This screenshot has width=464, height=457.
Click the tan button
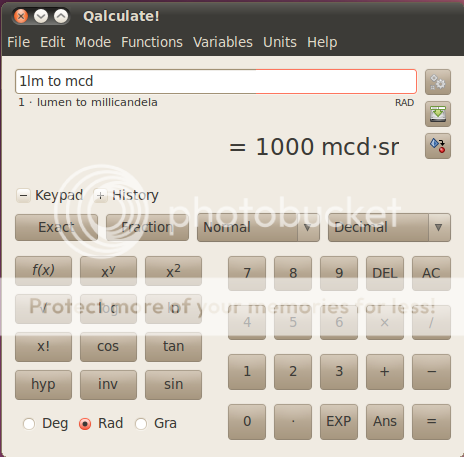pos(173,347)
